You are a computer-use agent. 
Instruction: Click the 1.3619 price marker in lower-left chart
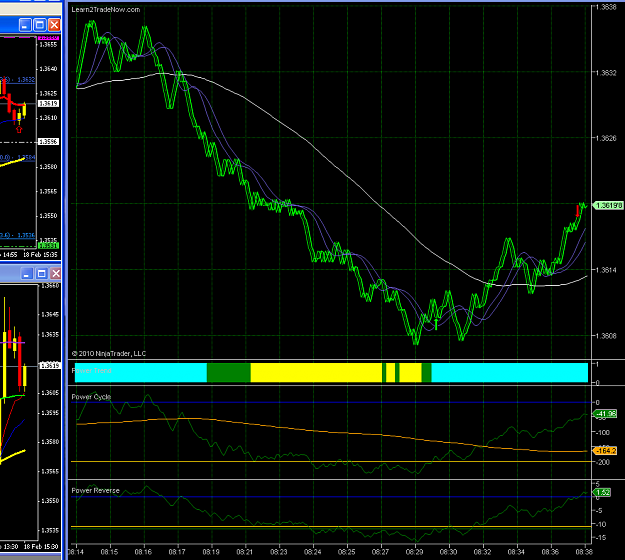pyautogui.click(x=50, y=365)
